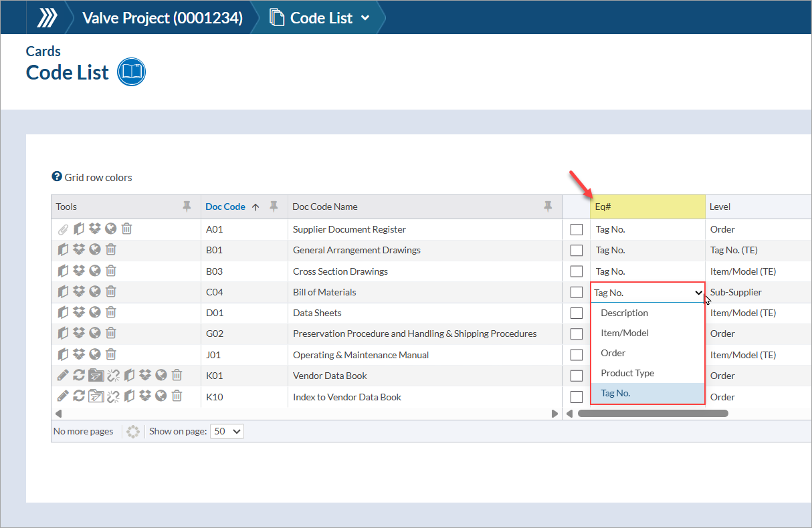
Task: Choose Order from the Eq# list
Action: tap(647, 353)
